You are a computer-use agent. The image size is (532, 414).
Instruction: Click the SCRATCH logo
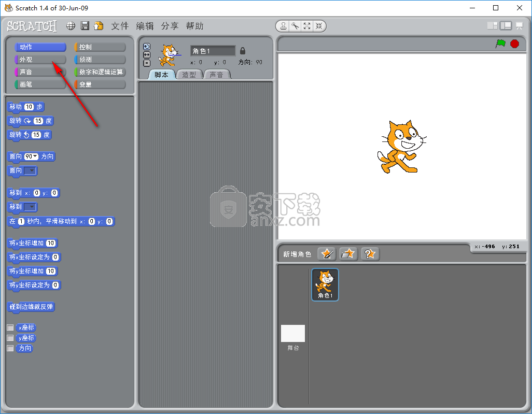32,26
